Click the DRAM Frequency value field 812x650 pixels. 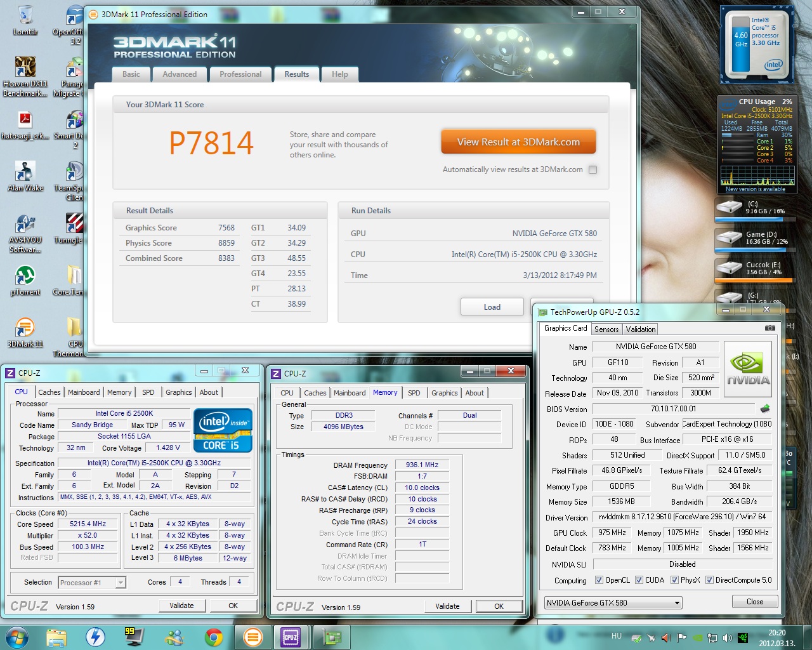tap(422, 465)
